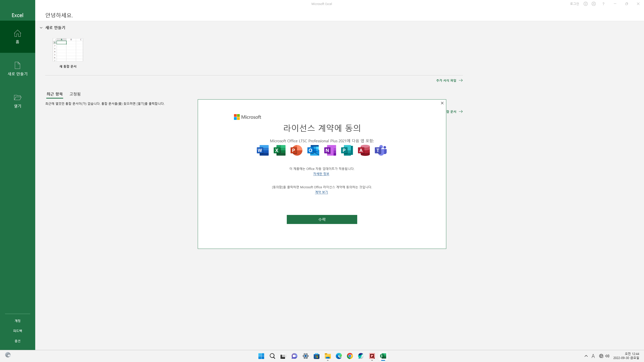The height and width of the screenshot is (362, 644).
Task: Close the license agreement dialog
Action: (442, 103)
